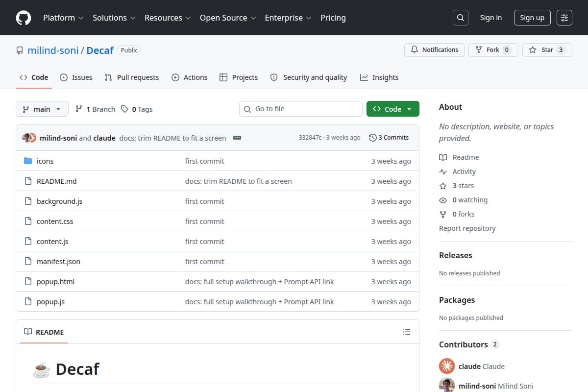This screenshot has width=588, height=392.
Task: Click the milind-soni contributor avatar
Action: (x=447, y=385)
